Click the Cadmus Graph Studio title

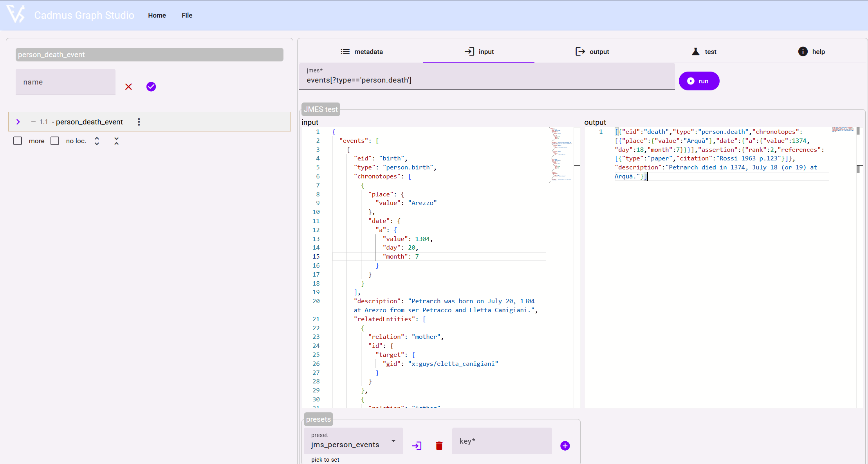pyautogui.click(x=84, y=15)
